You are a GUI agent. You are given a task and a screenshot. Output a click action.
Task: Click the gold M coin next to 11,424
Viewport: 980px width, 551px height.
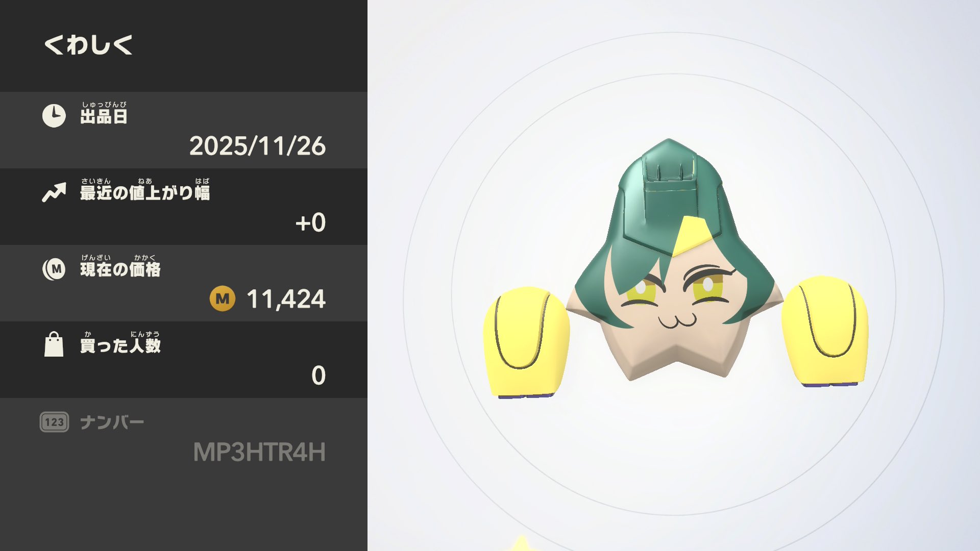223,298
